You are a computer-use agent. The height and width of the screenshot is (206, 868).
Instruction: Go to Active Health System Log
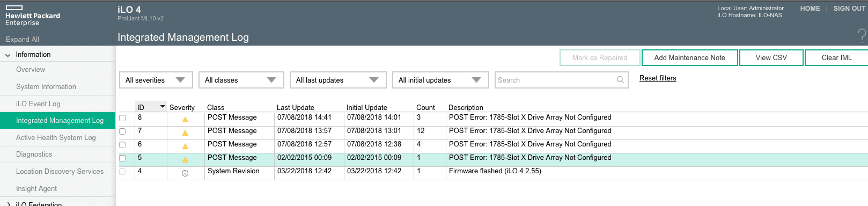click(56, 137)
